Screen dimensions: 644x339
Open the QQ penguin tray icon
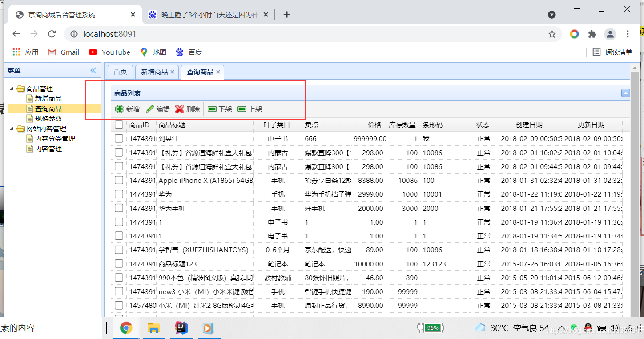(x=588, y=328)
